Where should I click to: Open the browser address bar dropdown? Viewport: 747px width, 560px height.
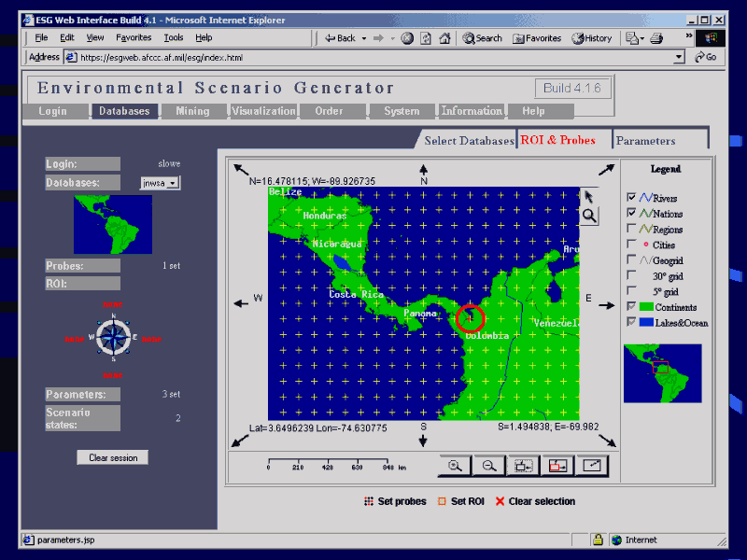pos(679,57)
